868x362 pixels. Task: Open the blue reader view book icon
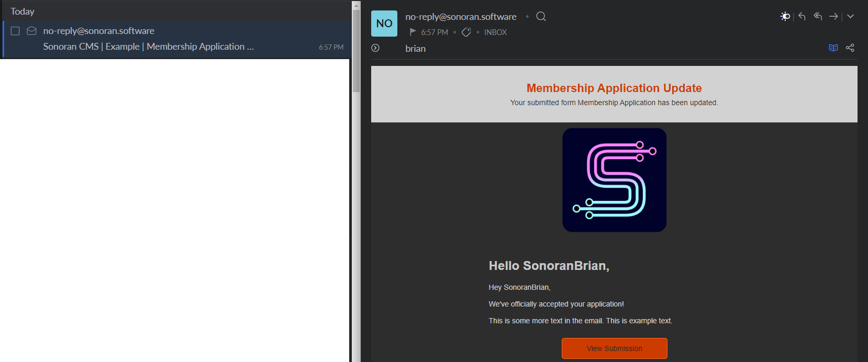[833, 48]
